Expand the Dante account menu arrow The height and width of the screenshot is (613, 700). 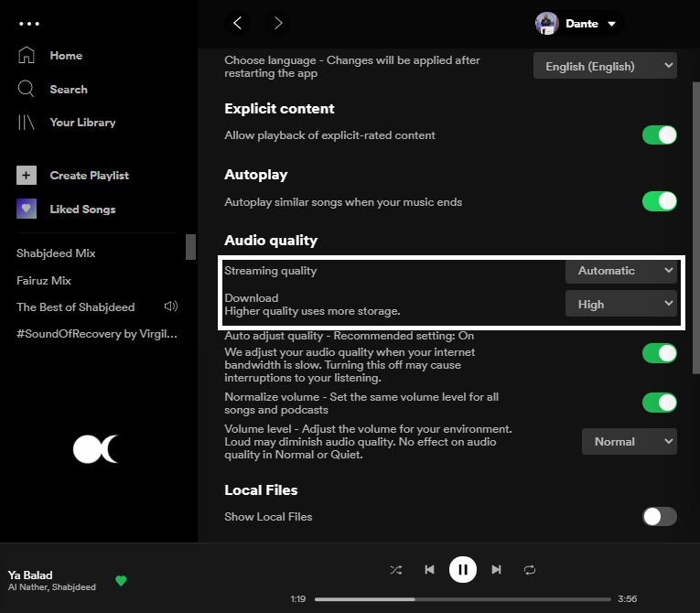pyautogui.click(x=611, y=24)
